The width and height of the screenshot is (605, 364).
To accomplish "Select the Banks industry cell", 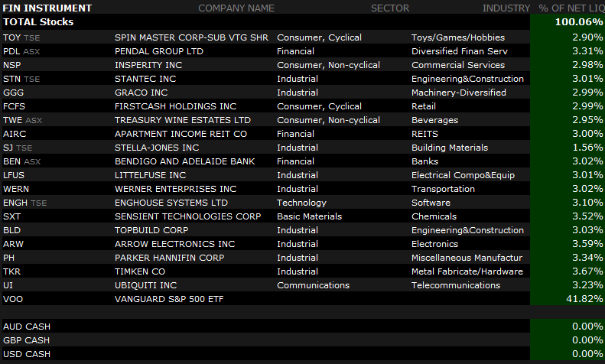I will pos(424,161).
